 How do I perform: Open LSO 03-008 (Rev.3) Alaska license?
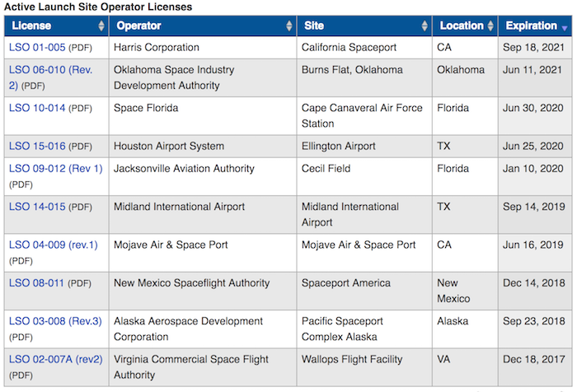pyautogui.click(x=55, y=321)
